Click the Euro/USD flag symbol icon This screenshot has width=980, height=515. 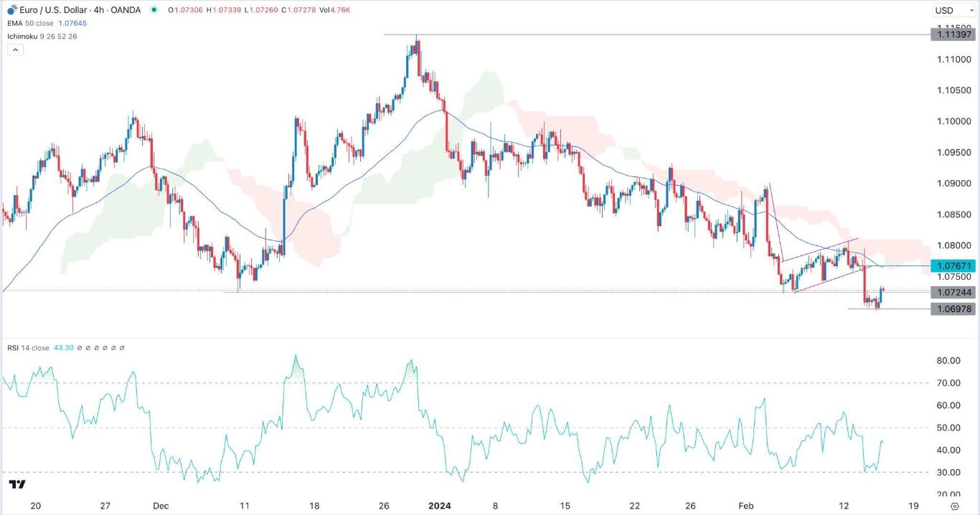point(11,10)
